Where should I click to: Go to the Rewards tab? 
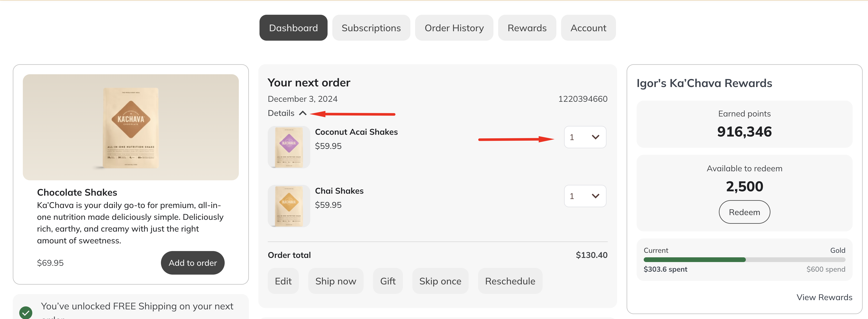(527, 28)
